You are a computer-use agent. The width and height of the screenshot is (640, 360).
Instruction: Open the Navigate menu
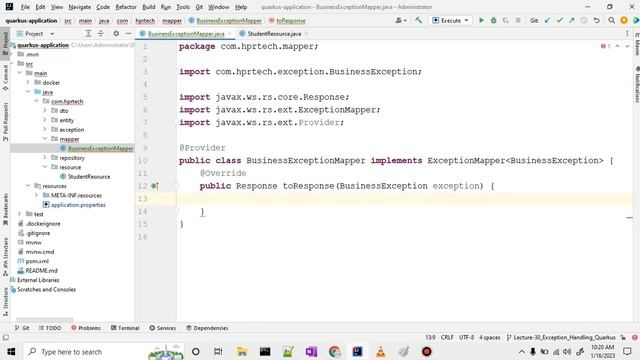pyautogui.click(x=80, y=7)
